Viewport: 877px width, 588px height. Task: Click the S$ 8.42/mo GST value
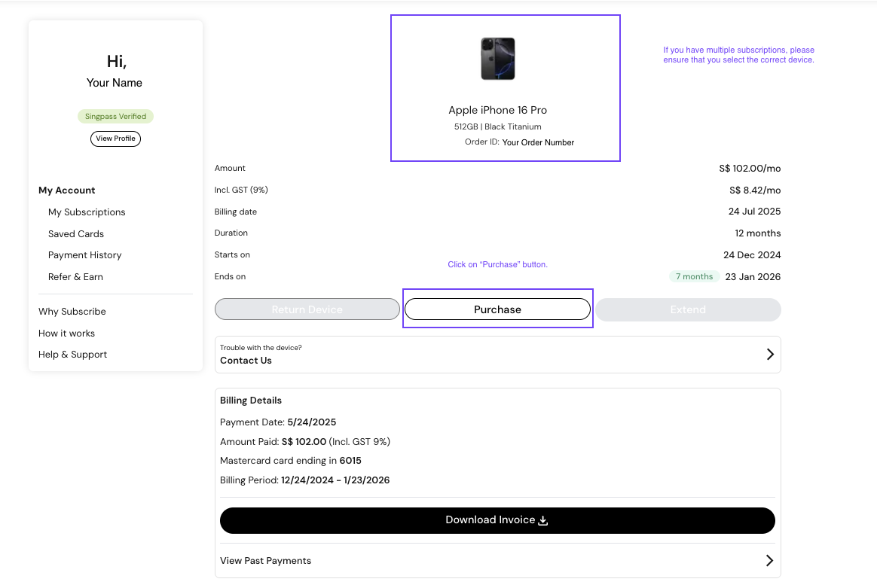point(755,190)
